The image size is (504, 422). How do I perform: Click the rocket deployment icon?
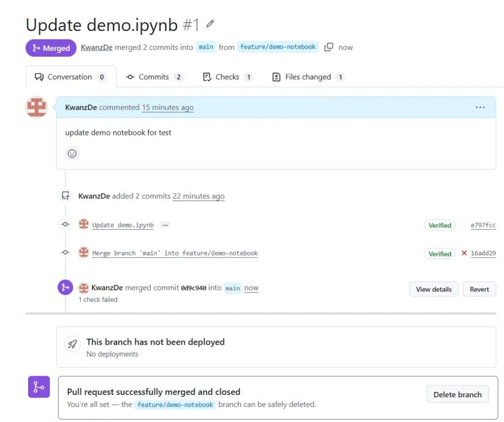(72, 344)
